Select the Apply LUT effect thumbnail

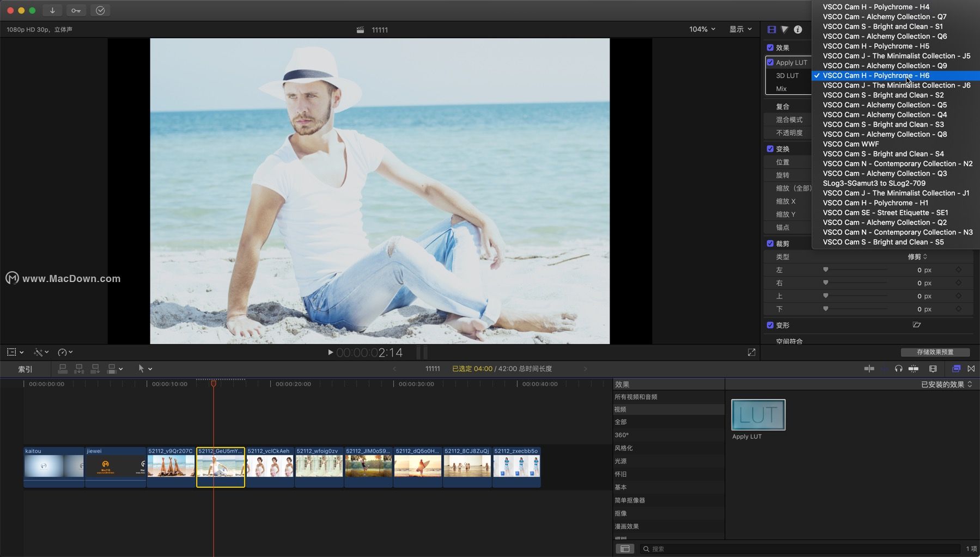click(x=758, y=414)
